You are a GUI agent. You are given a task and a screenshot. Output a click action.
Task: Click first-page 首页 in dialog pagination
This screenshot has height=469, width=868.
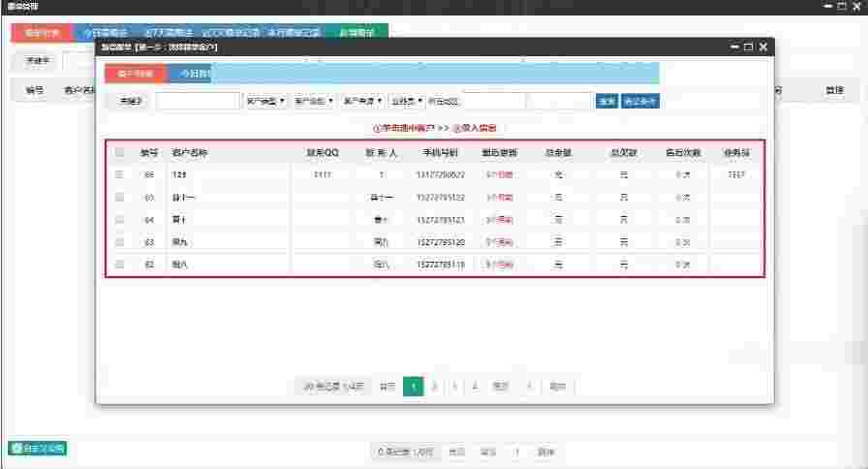pyautogui.click(x=387, y=386)
